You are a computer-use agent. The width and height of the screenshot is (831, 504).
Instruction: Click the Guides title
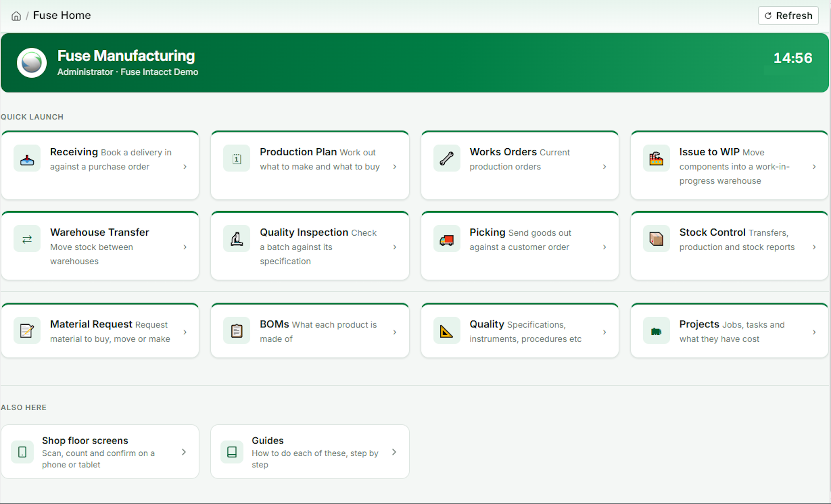(268, 441)
